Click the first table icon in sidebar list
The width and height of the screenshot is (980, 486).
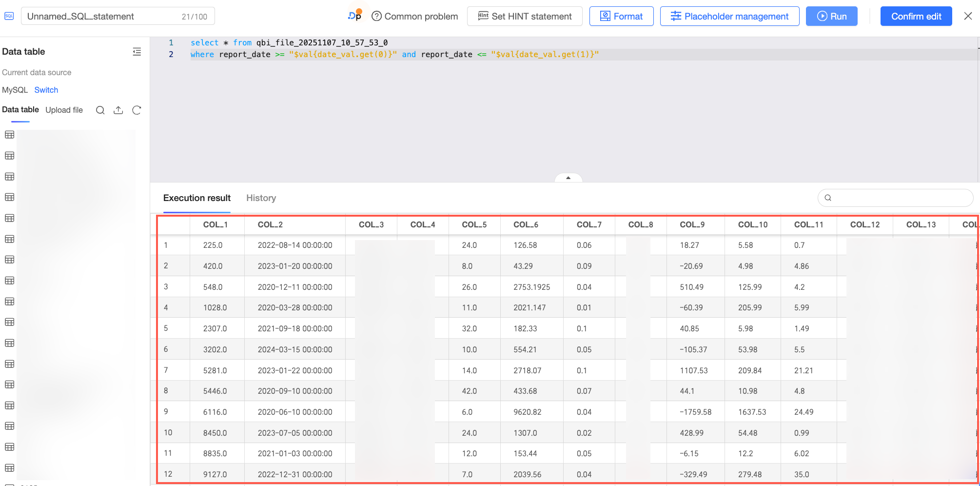9,135
